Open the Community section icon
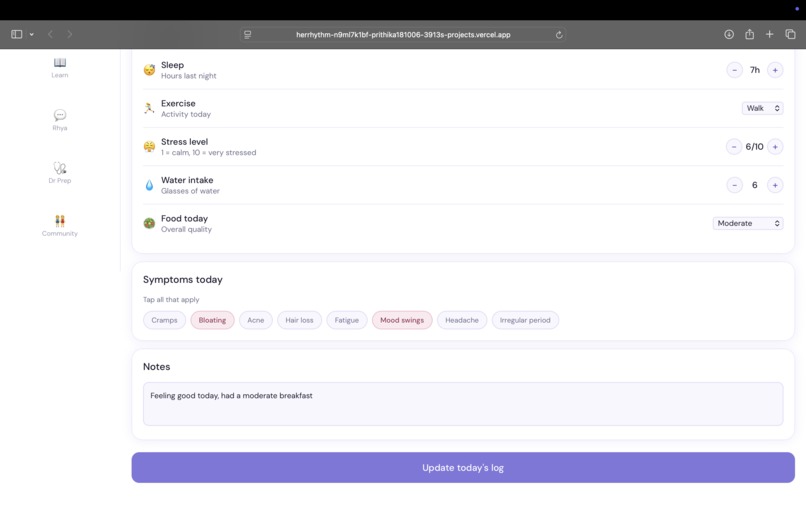This screenshot has width=806, height=524. click(x=60, y=221)
